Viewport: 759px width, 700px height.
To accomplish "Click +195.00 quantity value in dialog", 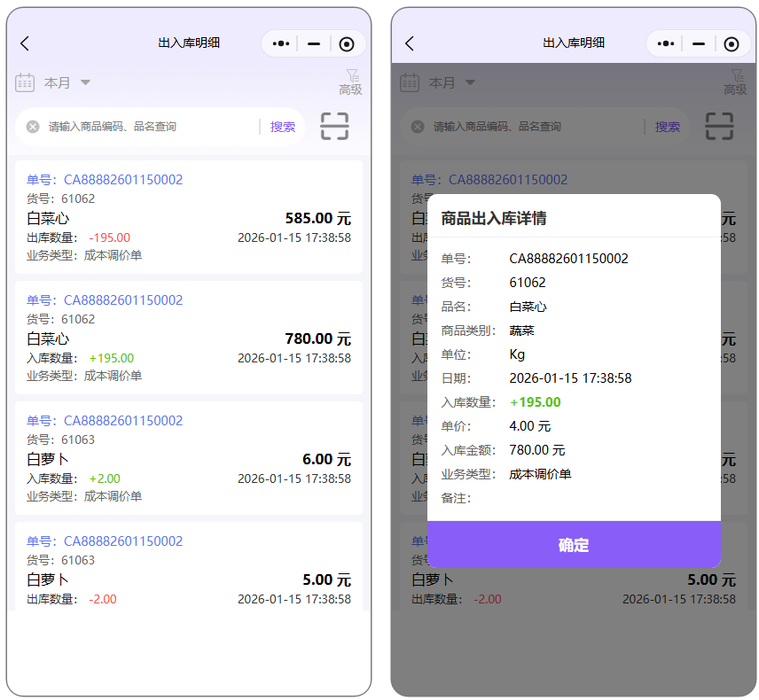I will pyautogui.click(x=536, y=402).
